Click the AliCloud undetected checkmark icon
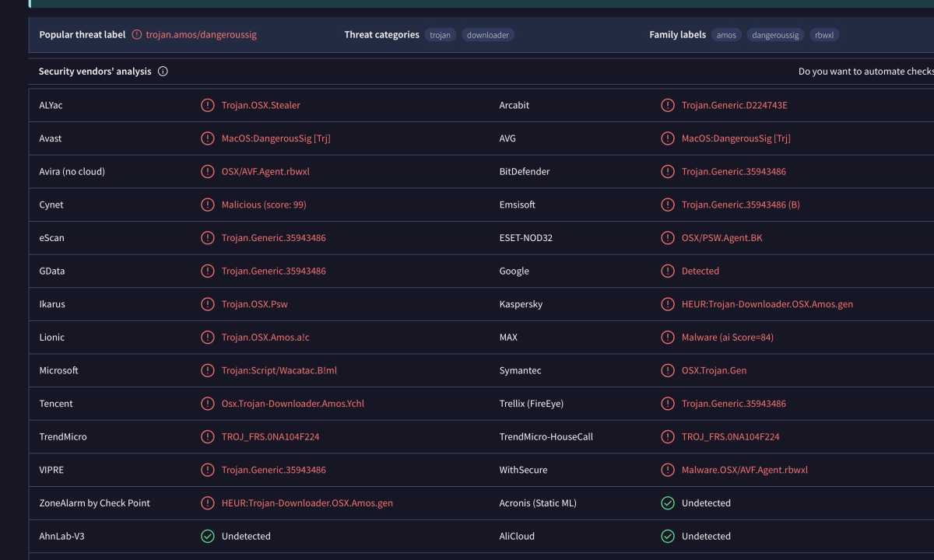934x560 pixels. point(668,536)
